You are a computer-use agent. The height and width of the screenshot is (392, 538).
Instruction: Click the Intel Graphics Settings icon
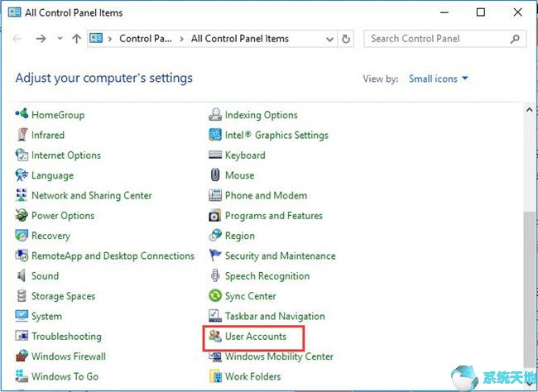[x=215, y=135]
